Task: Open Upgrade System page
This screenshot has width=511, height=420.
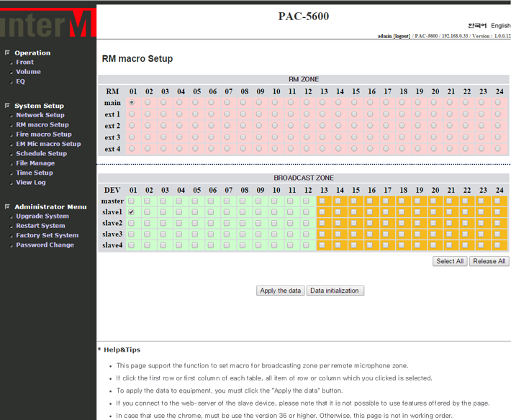Action: (x=42, y=216)
